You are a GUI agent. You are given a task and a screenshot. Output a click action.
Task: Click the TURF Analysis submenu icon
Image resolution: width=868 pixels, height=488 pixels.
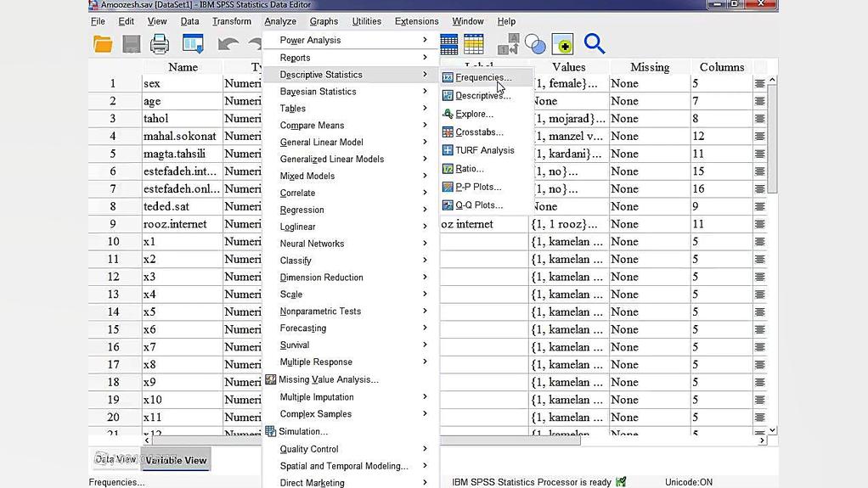pos(448,150)
